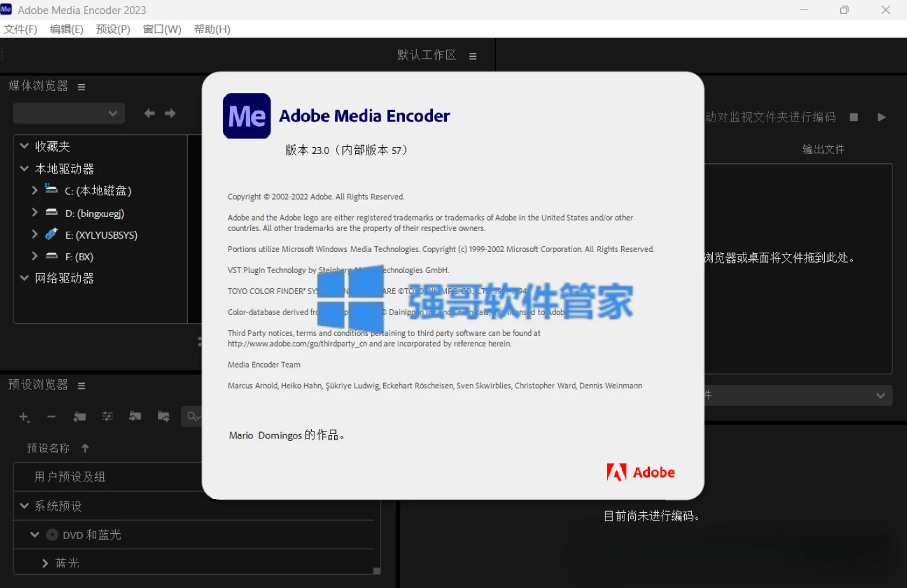Image resolution: width=907 pixels, height=588 pixels.
Task: Click the D: (bingxuegj) drive icon
Action: pos(52,213)
